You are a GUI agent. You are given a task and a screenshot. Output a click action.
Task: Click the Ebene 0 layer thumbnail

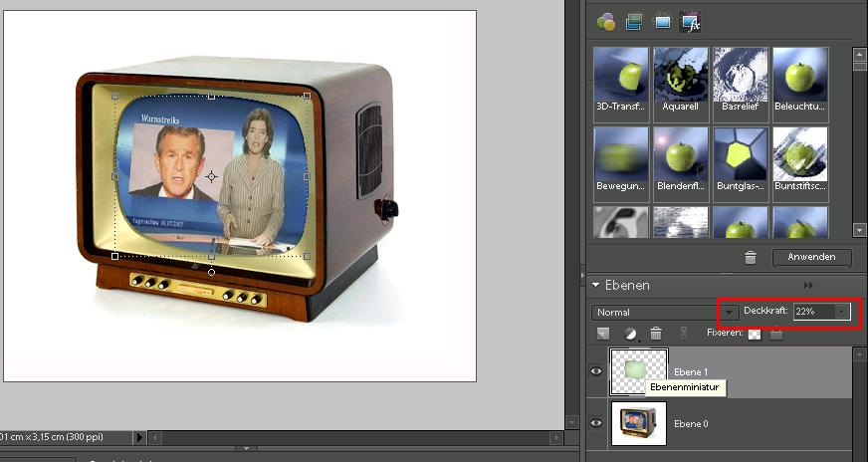[x=639, y=423]
